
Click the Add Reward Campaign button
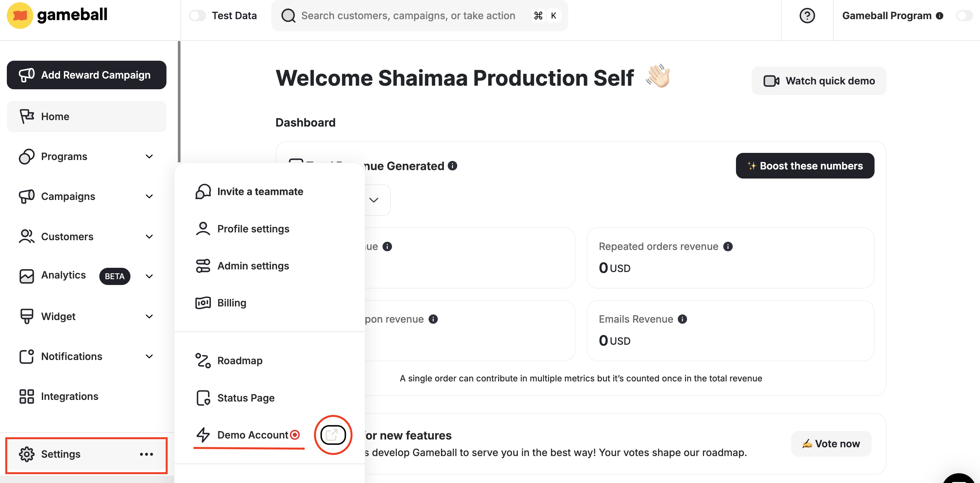[x=86, y=75]
